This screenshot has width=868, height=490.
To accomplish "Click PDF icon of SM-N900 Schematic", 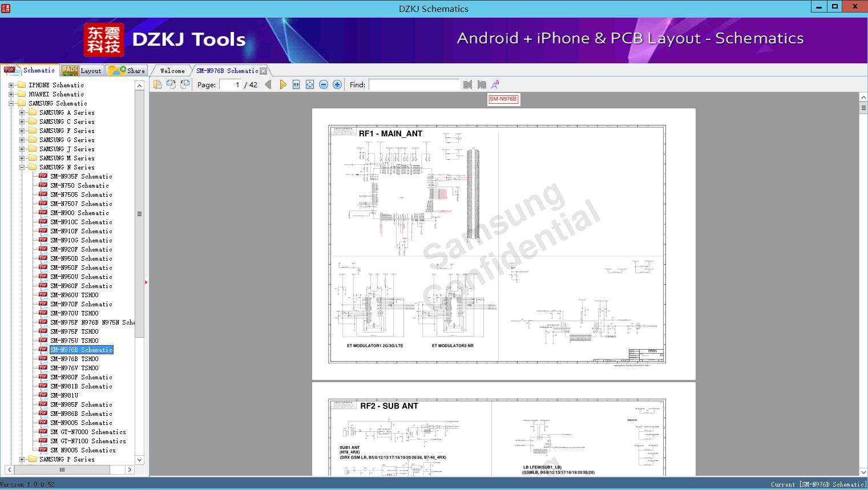I will click(43, 213).
